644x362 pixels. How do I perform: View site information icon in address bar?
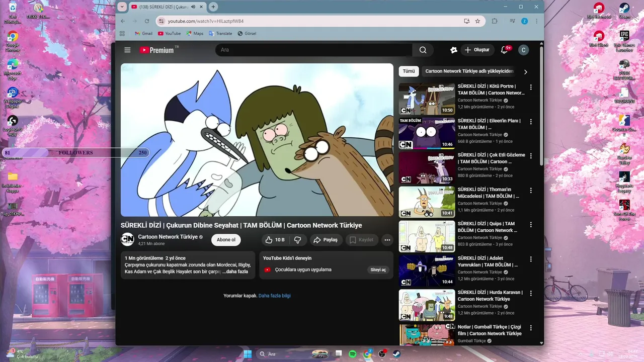[161, 21]
